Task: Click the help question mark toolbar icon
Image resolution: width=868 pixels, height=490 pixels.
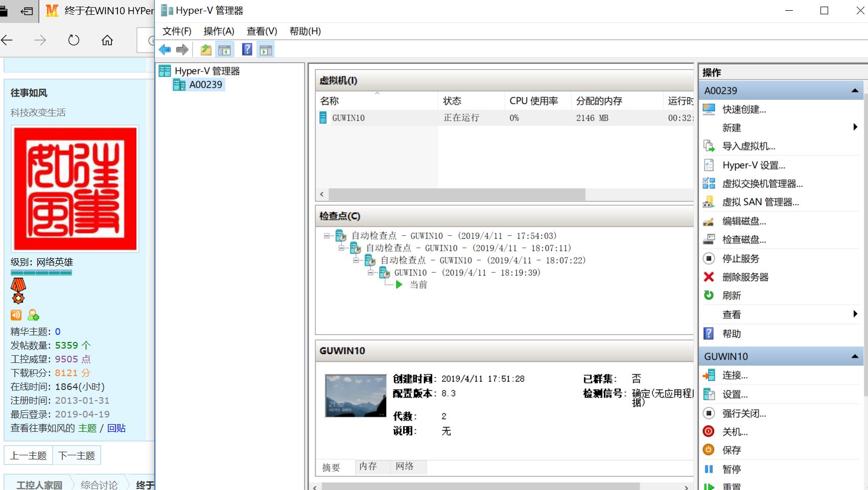Action: 247,50
